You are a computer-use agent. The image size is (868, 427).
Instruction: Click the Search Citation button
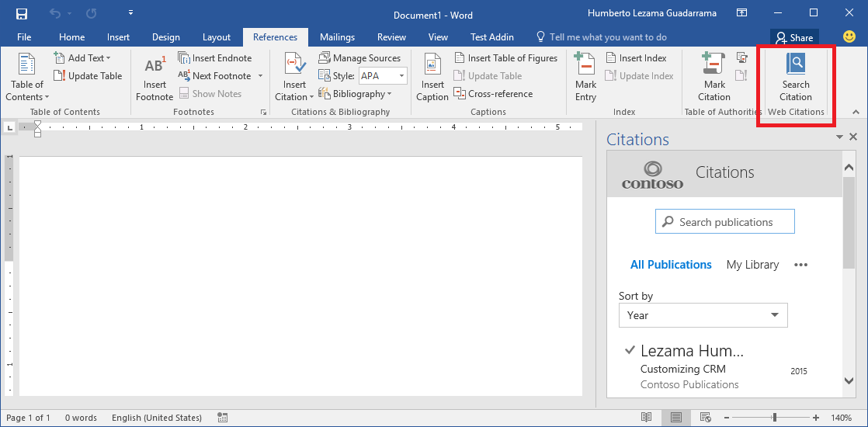(796, 78)
